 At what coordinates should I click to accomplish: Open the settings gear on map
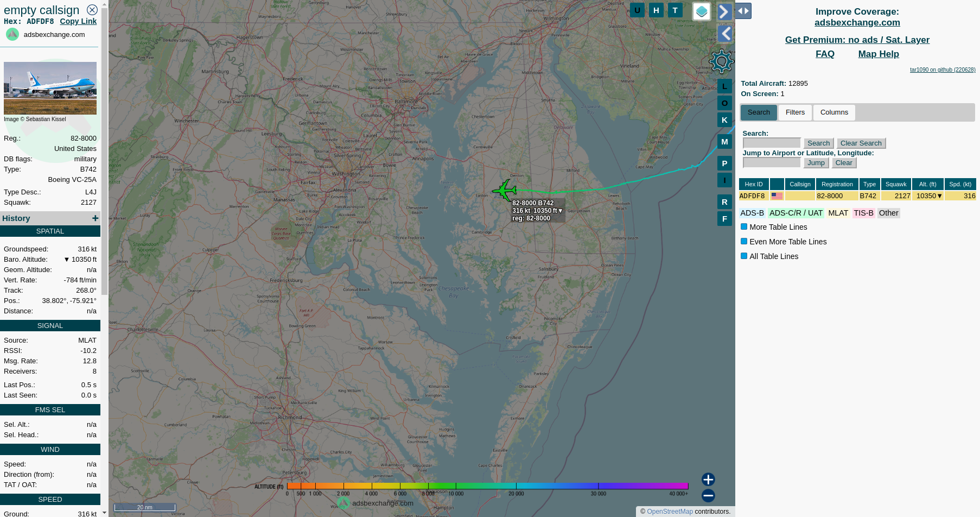coord(721,61)
